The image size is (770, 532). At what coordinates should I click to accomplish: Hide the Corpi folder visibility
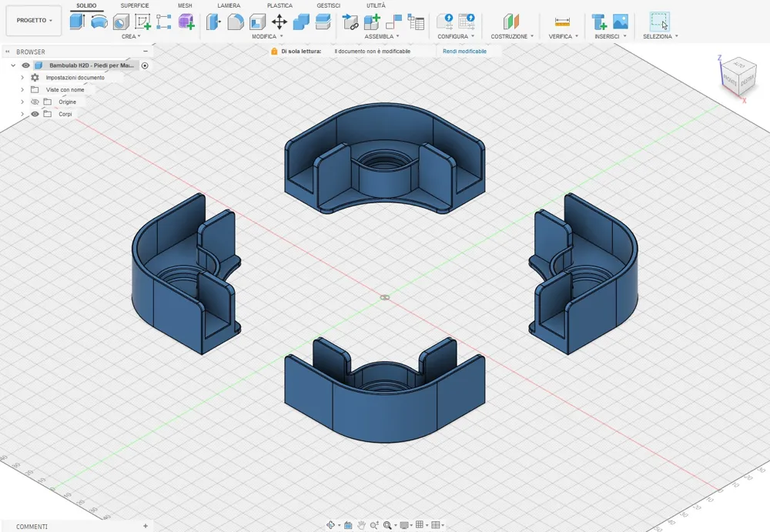[35, 114]
